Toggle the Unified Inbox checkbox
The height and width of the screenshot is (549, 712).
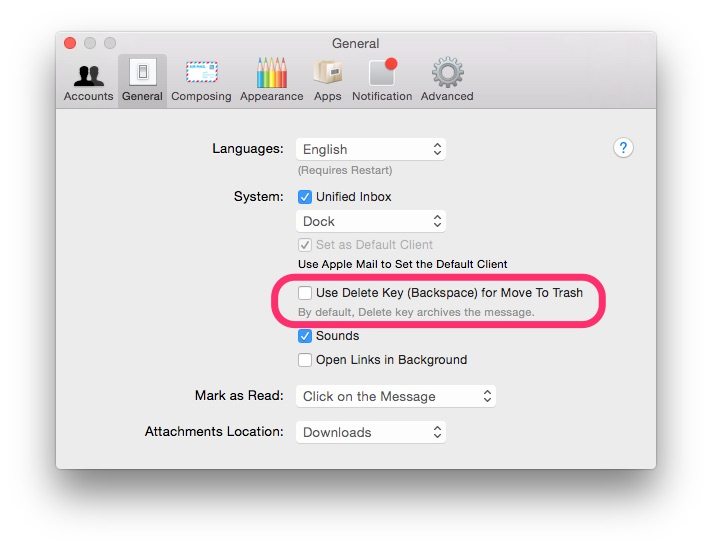coord(305,197)
